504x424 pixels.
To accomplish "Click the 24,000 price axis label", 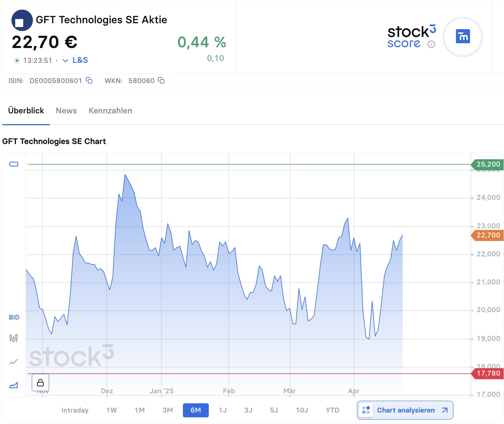I will 488,198.
